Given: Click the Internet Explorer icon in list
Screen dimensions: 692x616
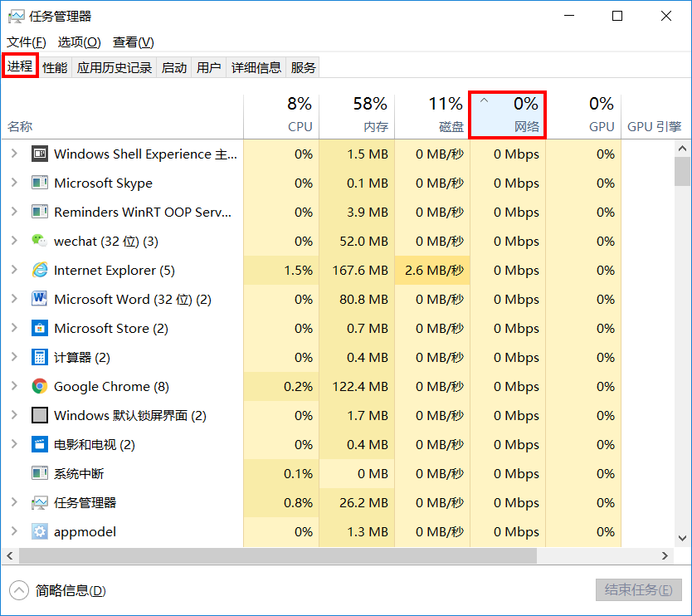Looking at the screenshot, I should (39, 270).
